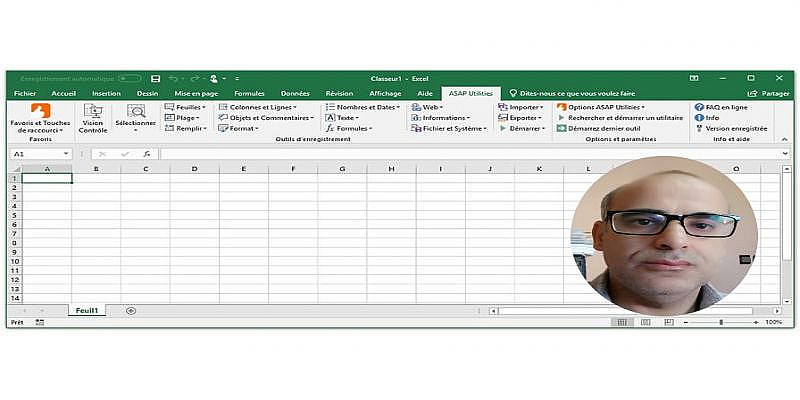Open the Exporter dropdown

coord(520,118)
